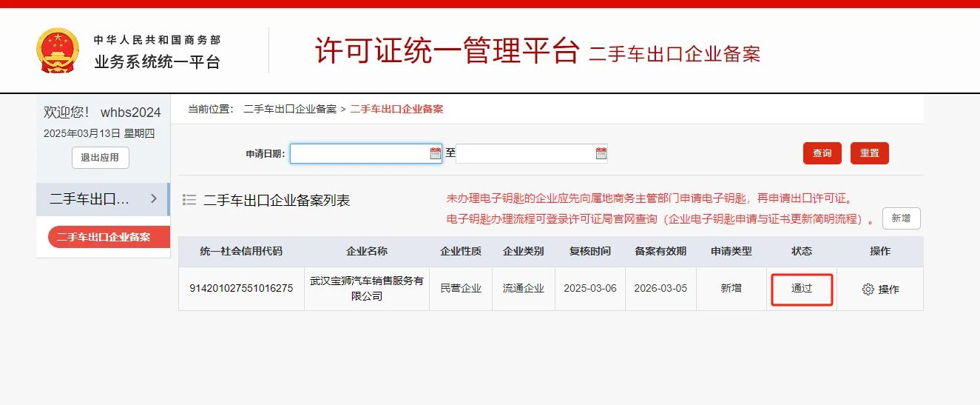The image size is (980, 405).
Task: Click the gear icon in the 操作 column
Action: 868,289
